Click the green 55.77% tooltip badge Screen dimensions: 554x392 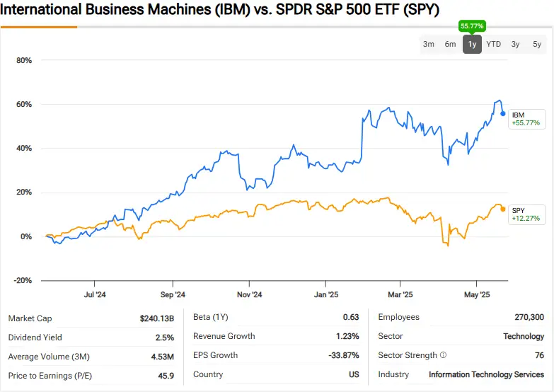point(472,25)
